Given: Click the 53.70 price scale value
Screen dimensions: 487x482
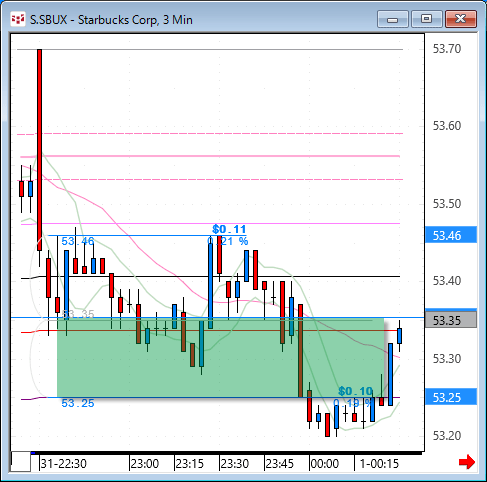Looking at the screenshot, I should click(447, 49).
